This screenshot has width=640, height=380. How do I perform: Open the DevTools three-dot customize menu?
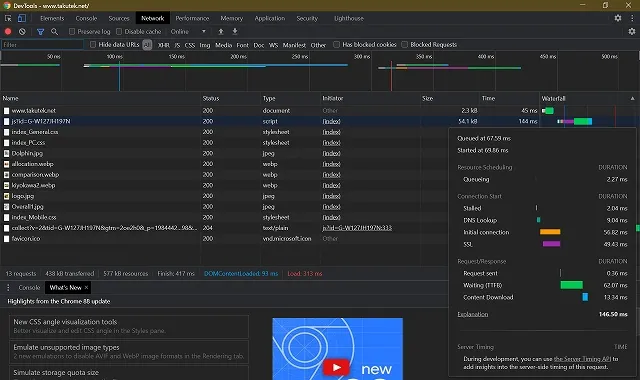[632, 18]
